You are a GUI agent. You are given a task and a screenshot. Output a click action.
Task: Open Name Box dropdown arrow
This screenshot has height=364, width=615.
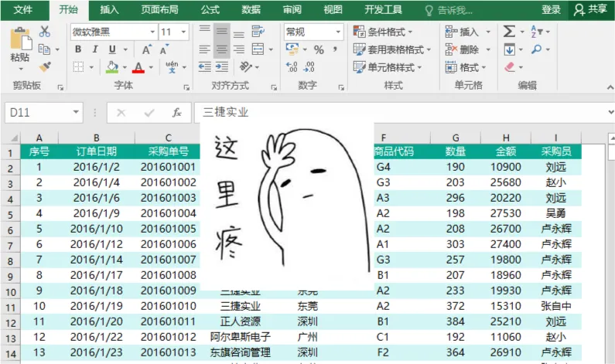pos(76,113)
